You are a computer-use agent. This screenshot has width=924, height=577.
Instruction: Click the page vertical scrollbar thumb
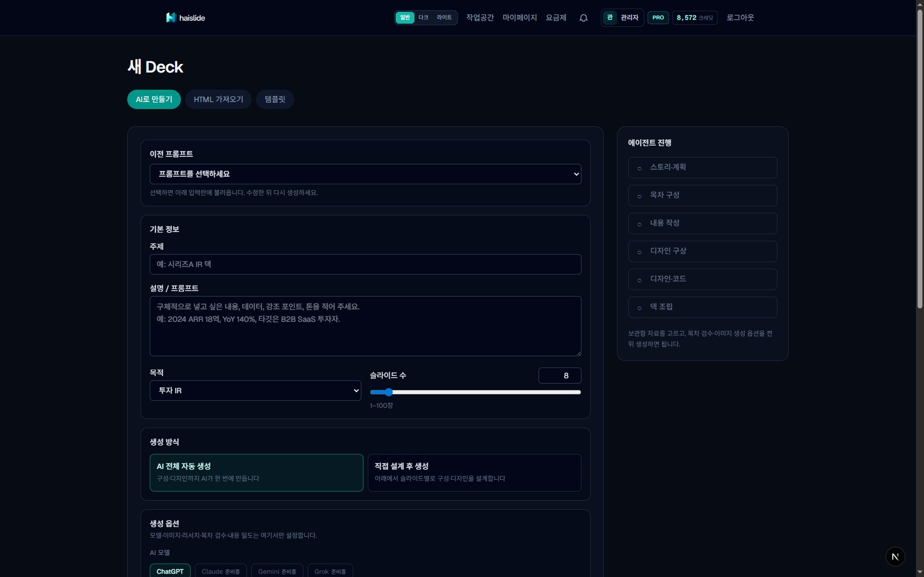pyautogui.click(x=920, y=158)
